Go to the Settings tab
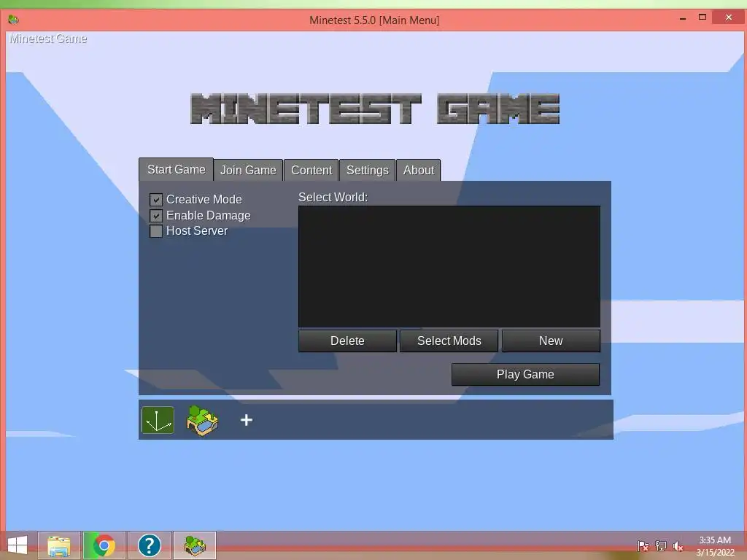The height and width of the screenshot is (560, 747). [368, 170]
